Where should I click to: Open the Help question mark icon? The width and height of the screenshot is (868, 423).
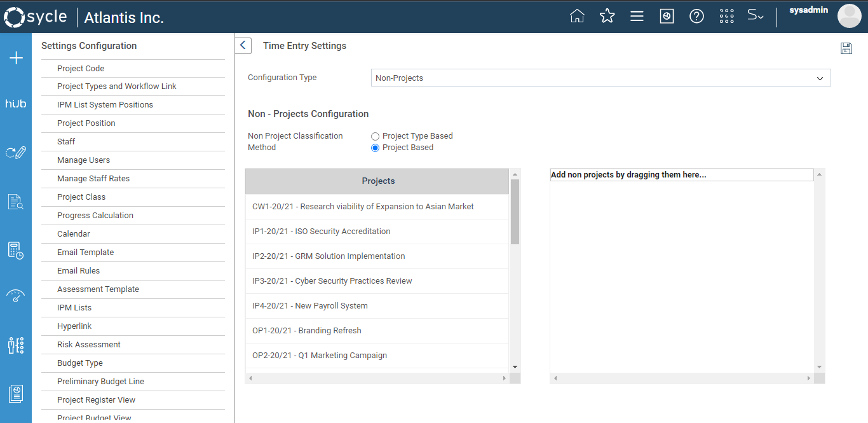(696, 16)
